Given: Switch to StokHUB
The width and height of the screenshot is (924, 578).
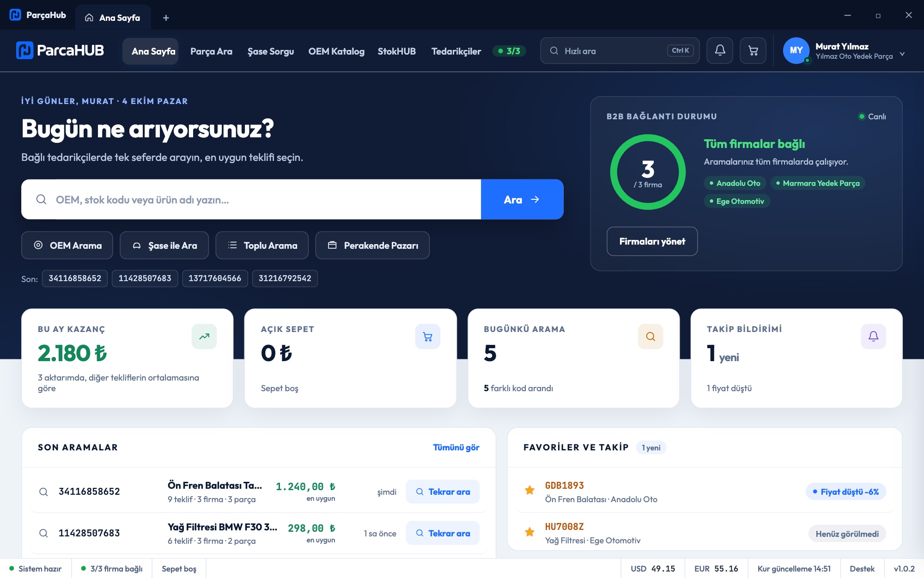Looking at the screenshot, I should pyautogui.click(x=397, y=51).
